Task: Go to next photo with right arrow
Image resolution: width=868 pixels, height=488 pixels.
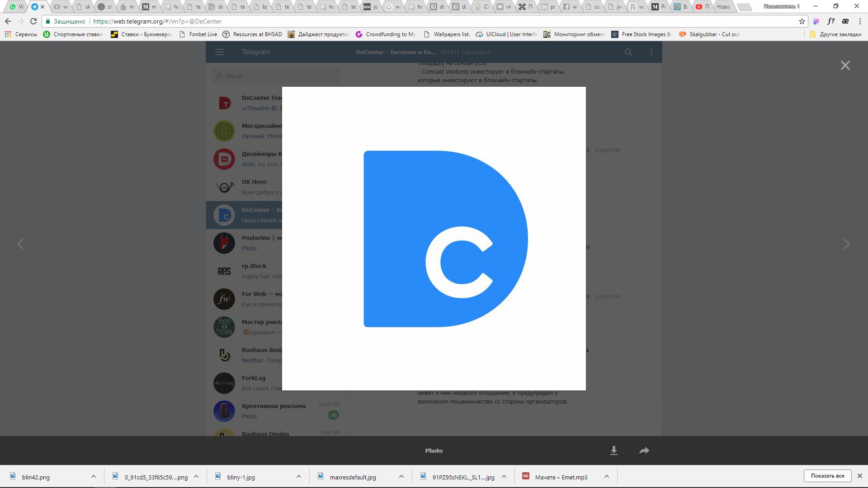Action: 846,244
